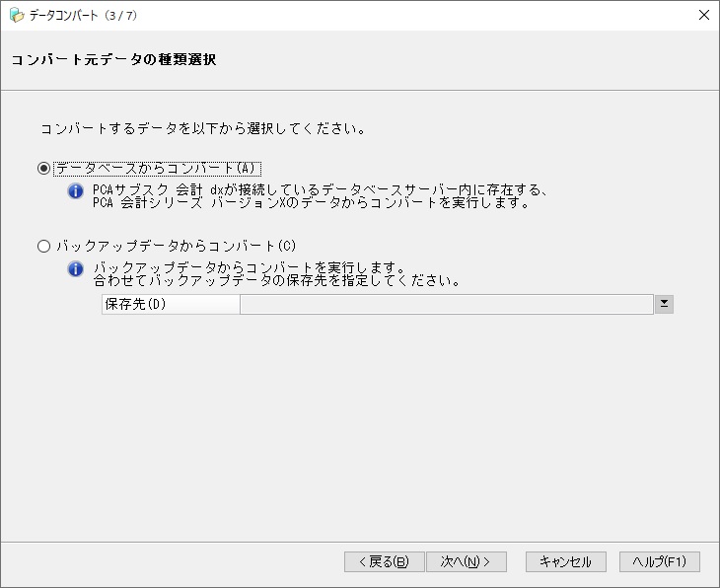The height and width of the screenshot is (588, 720).
Task: Click the コンバートするデータを以下から選択 instruction text
Action: point(204,129)
